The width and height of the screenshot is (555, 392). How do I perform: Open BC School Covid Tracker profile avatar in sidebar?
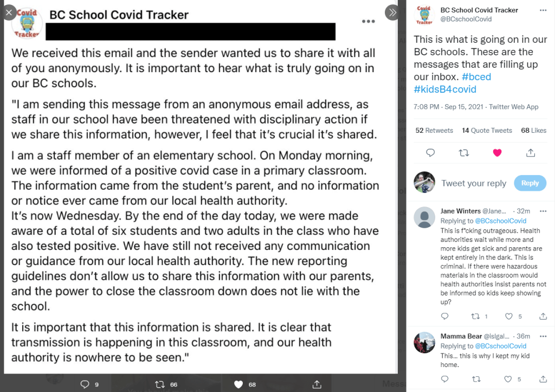click(424, 15)
